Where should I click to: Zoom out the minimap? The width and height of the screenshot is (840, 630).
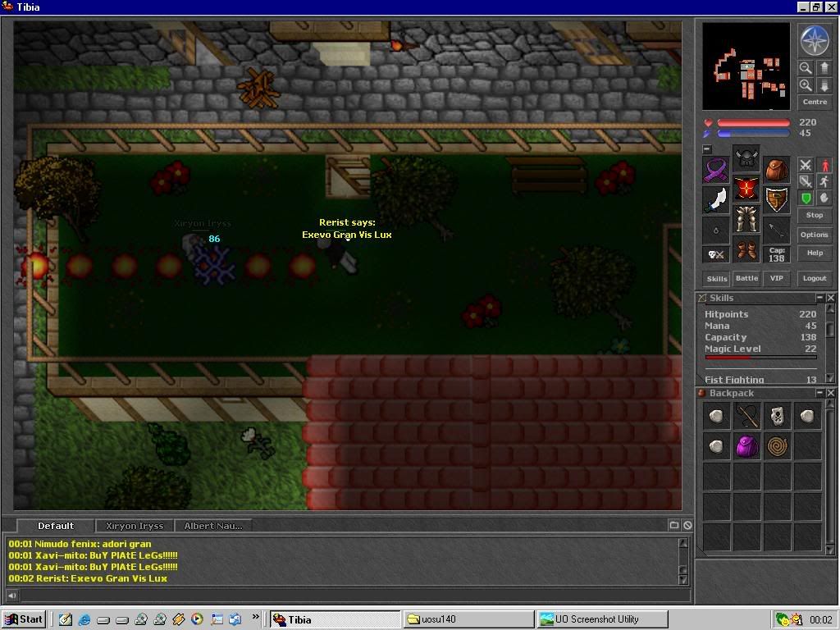coord(806,68)
